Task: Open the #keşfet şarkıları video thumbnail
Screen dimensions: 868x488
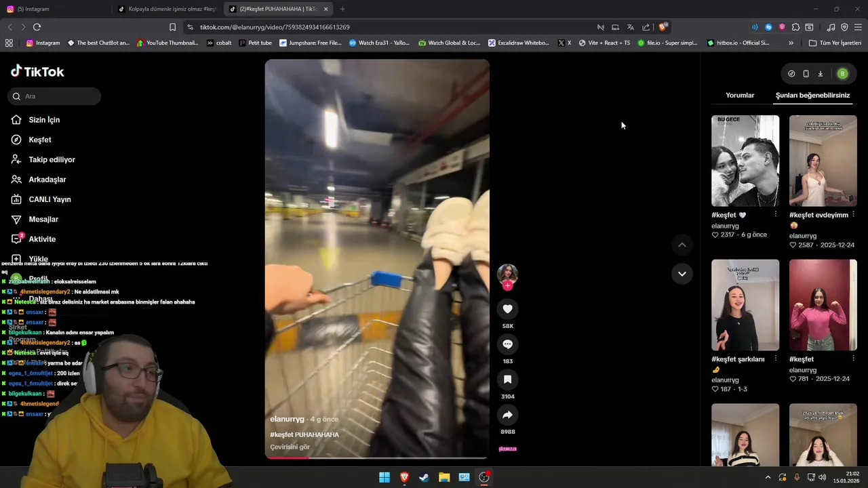Action: [x=745, y=305]
